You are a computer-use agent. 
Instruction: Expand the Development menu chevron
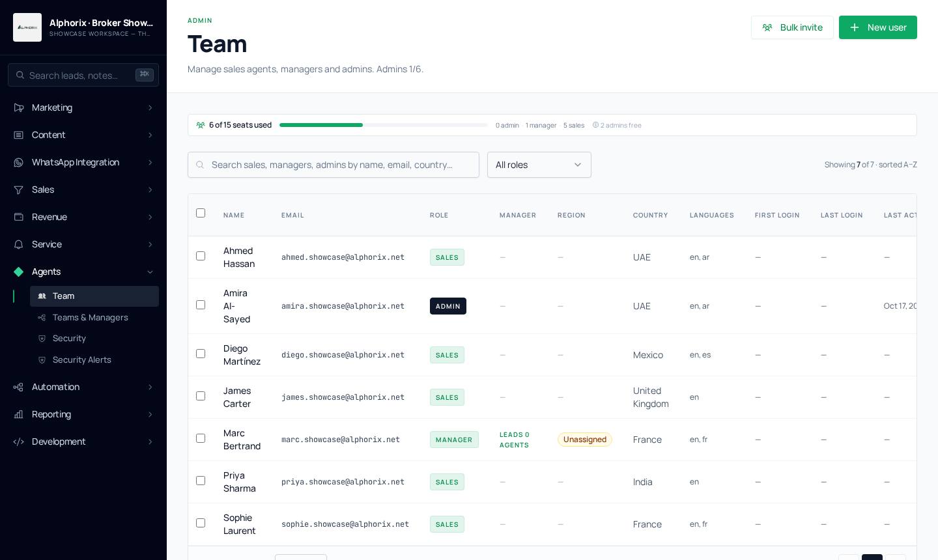click(150, 441)
